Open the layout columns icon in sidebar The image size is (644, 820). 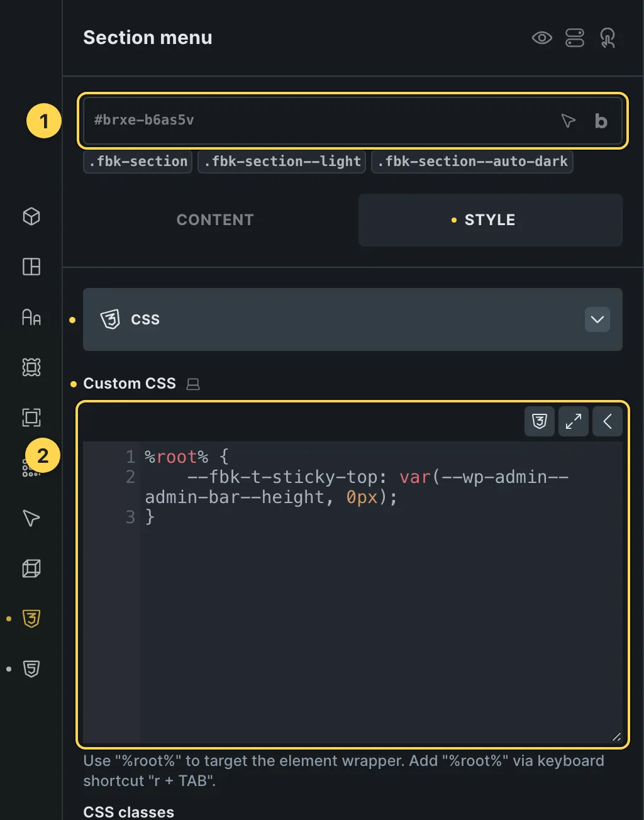(31, 267)
